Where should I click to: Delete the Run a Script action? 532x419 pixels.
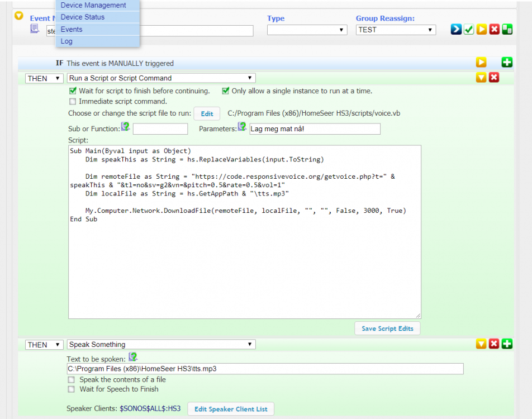[494, 78]
